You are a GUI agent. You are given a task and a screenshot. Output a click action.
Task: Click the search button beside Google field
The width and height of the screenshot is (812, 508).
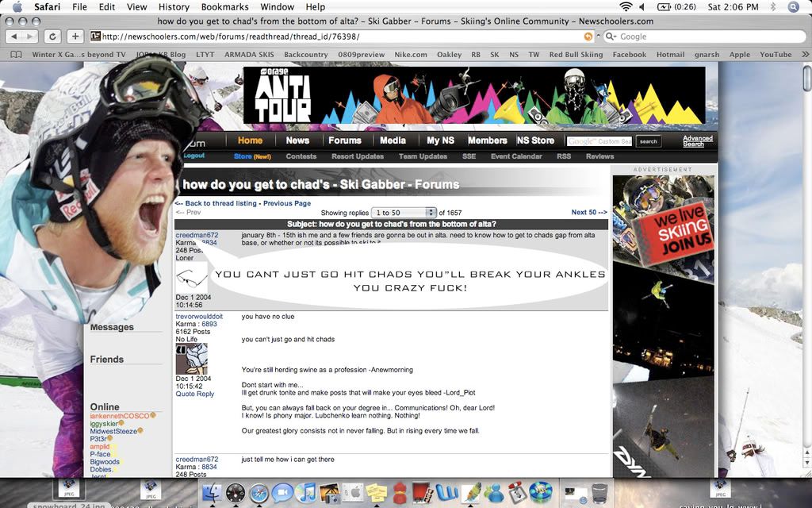649,141
